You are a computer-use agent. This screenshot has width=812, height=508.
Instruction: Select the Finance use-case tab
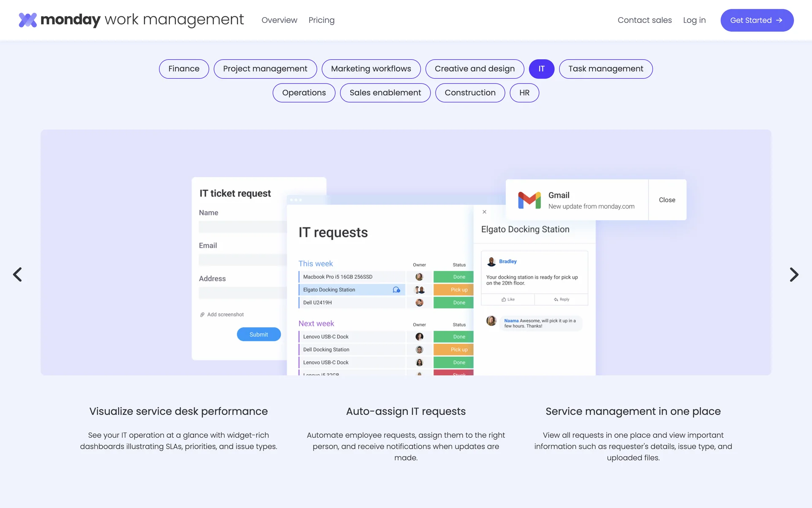[x=184, y=69]
